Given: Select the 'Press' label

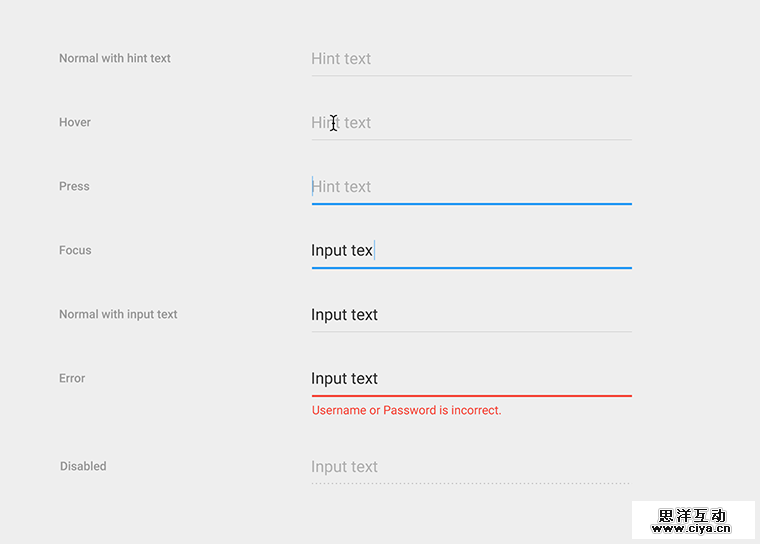Looking at the screenshot, I should tap(74, 187).
